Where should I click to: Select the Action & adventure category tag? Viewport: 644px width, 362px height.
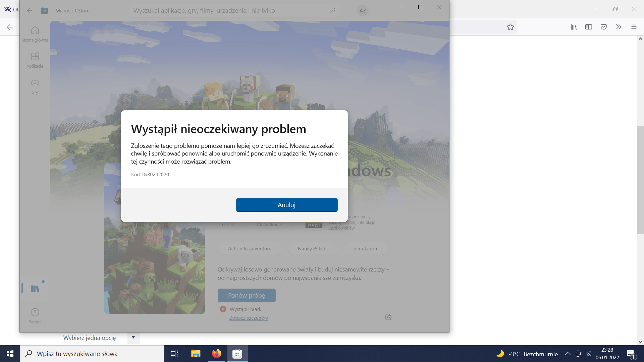(x=250, y=248)
